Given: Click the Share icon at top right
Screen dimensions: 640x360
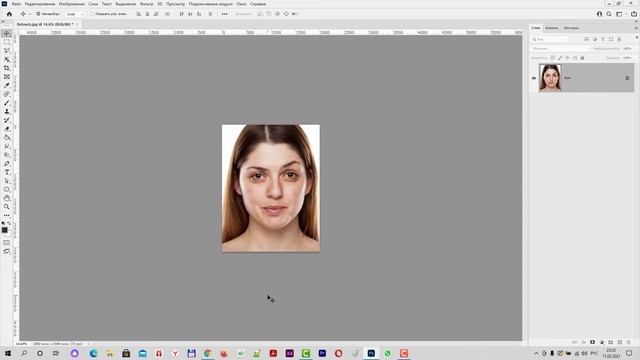Looking at the screenshot, I should [x=634, y=14].
